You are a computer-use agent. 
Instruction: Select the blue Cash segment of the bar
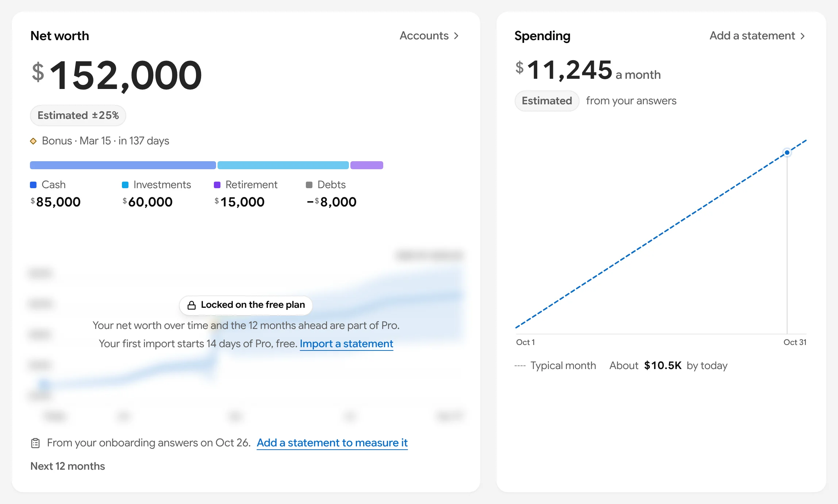click(x=123, y=165)
